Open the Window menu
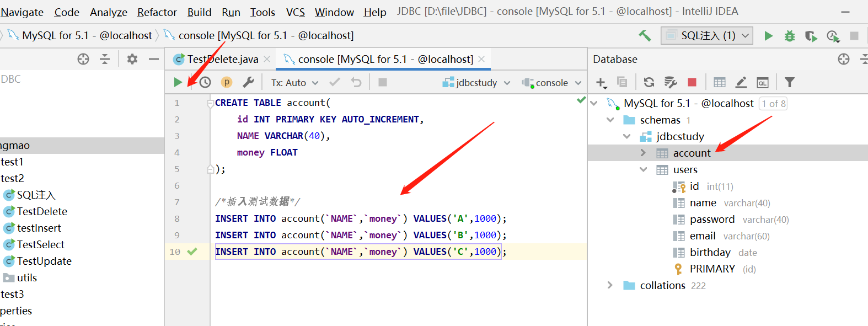 pos(334,12)
